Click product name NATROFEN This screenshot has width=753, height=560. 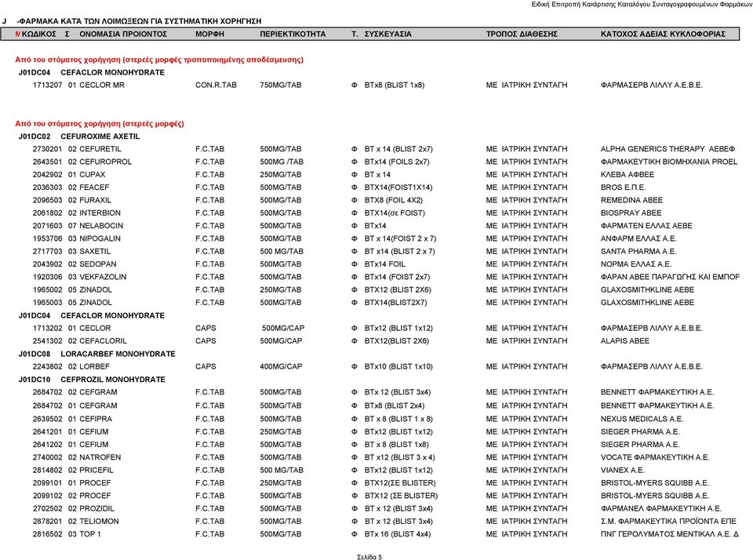click(100, 457)
